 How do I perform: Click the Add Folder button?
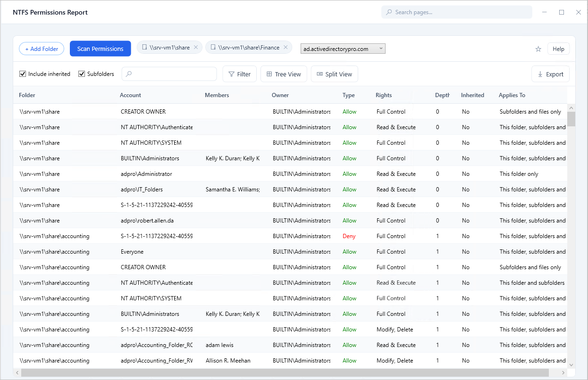point(42,49)
